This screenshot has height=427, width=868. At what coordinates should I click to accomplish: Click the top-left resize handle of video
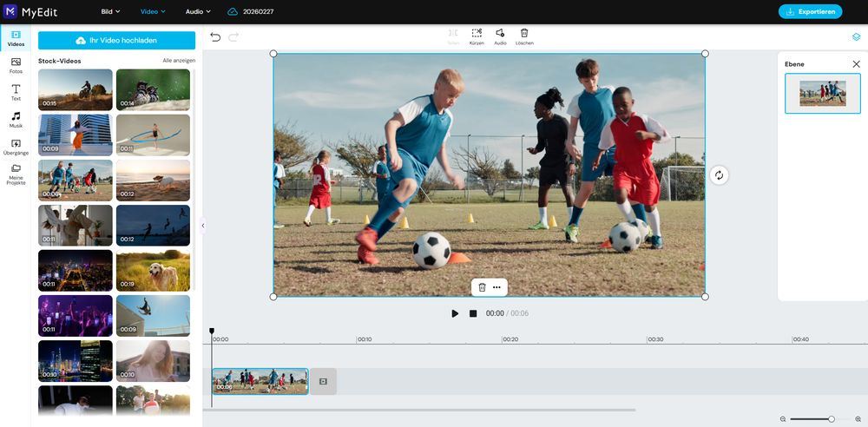[273, 54]
